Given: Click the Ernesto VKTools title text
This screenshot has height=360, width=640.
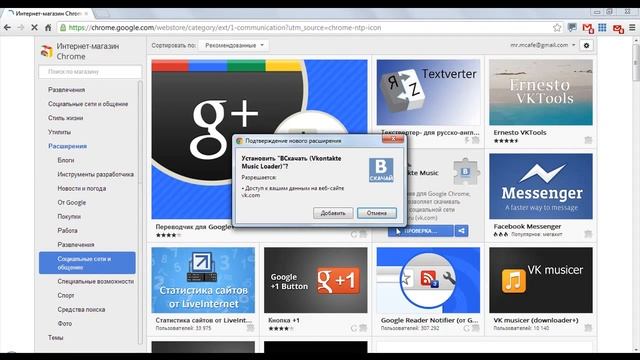Looking at the screenshot, I should pos(520,133).
